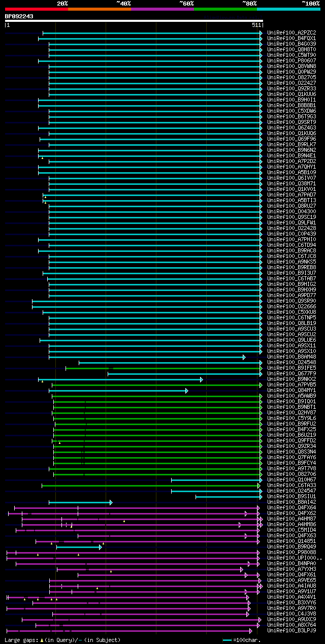The image size is (325, 644).
Task: Select hit label UniRef100_Q8H8T0
Action: pos(291,49)
